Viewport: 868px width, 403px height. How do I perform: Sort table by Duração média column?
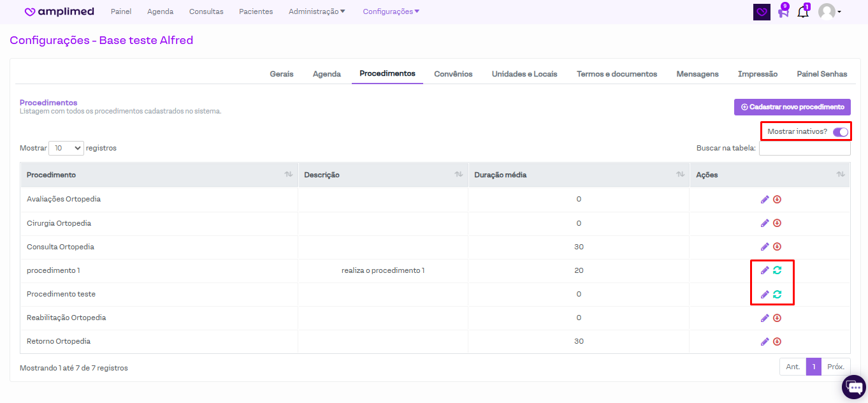679,175
